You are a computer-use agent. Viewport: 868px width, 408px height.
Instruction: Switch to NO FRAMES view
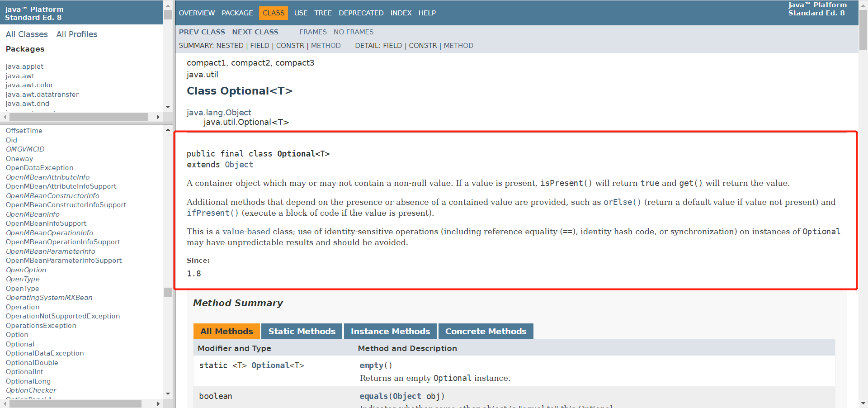pyautogui.click(x=354, y=32)
